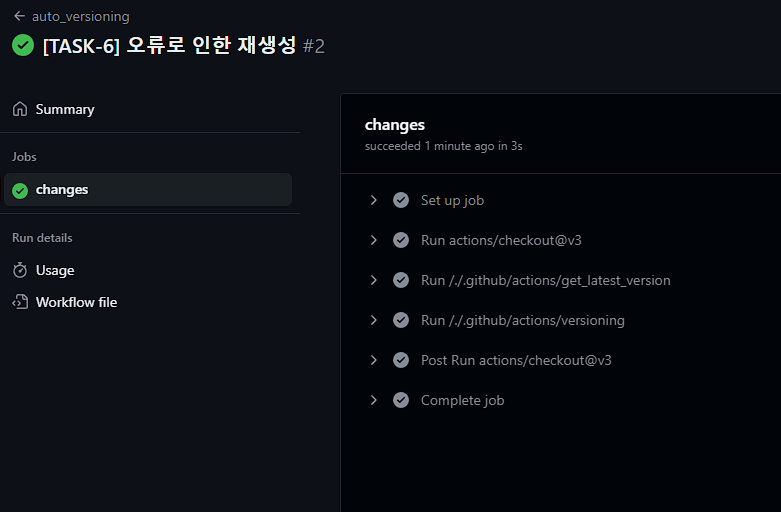Viewport: 781px width, 512px height.
Task: Click the green success icon beside the run title
Action: [x=23, y=45]
